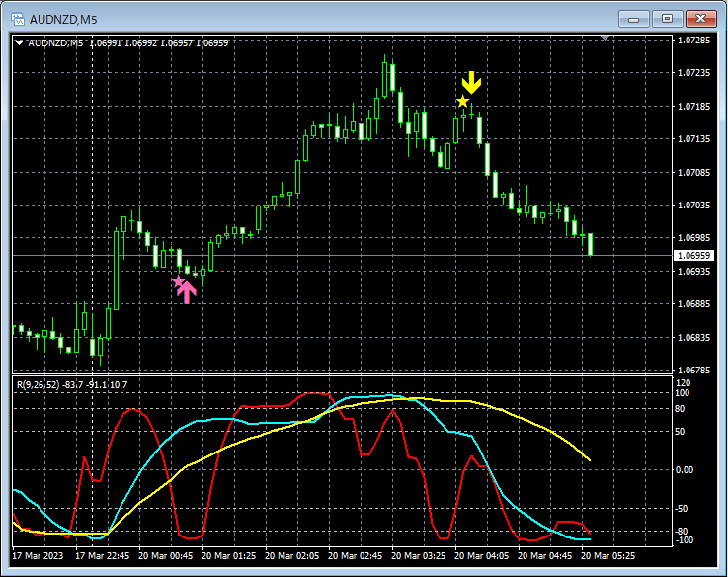Screen dimensions: 728x577
Task: Click the 17 Mar 2023 time label
Action: [x=38, y=555]
